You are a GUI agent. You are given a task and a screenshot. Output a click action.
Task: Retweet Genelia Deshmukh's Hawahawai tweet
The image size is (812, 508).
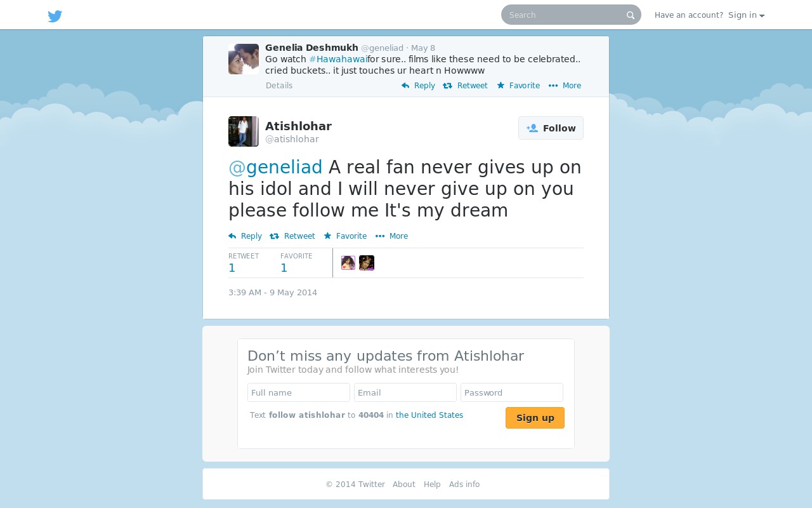click(x=465, y=86)
